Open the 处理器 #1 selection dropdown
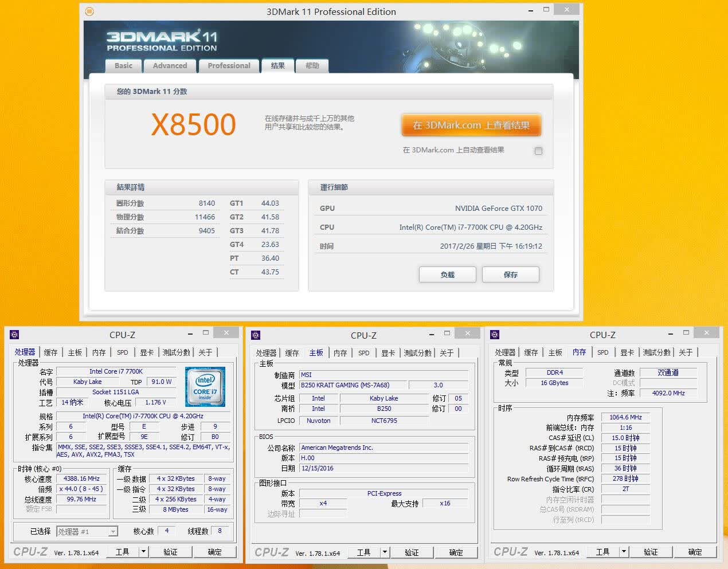This screenshot has width=728, height=569. (87, 531)
